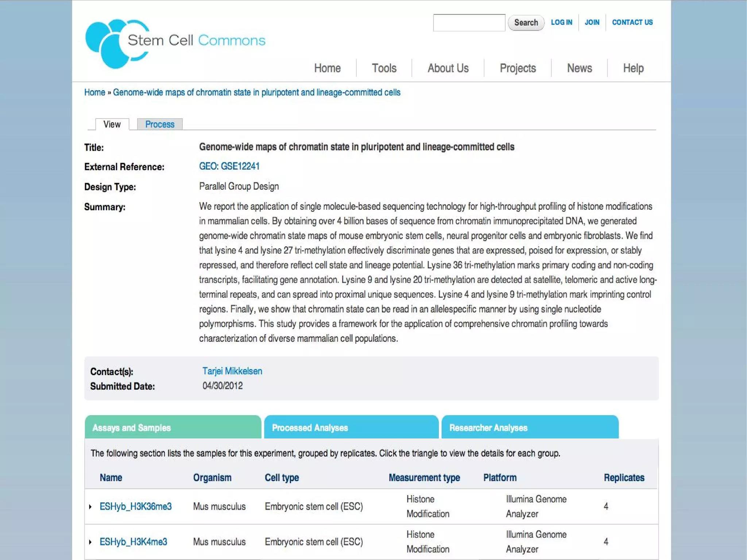The width and height of the screenshot is (747, 560).
Task: Click the Genome-wide maps breadcrumb link
Action: coord(256,92)
